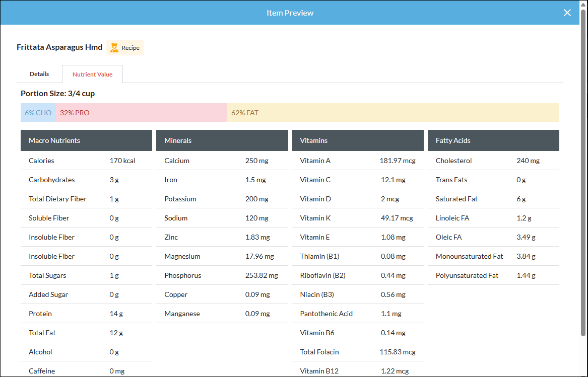Screen dimensions: 588x377
Task: Click the Sodium value 120 mg
Action: pos(257,217)
